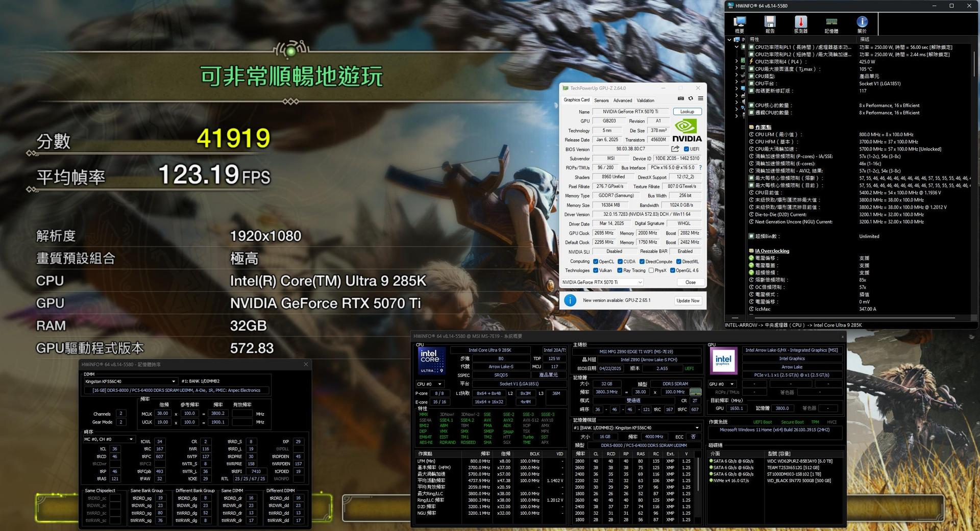The image size is (980, 531).
Task: Click the IA Overclocking section heading
Action: click(x=772, y=251)
